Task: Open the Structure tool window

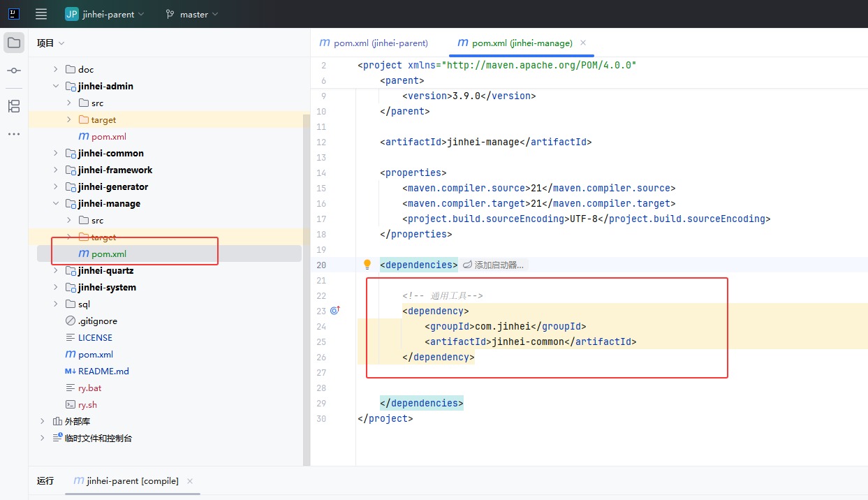Action: click(x=14, y=106)
